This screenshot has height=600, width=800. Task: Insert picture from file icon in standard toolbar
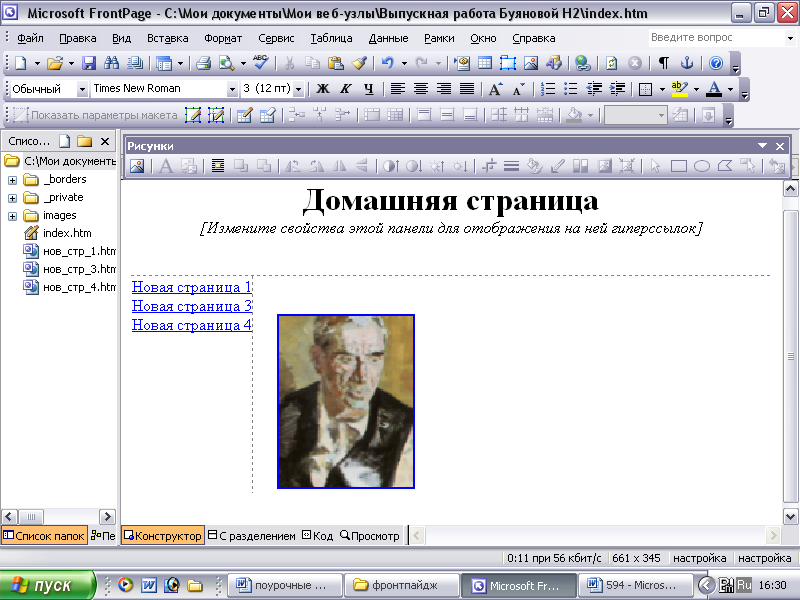click(x=531, y=63)
